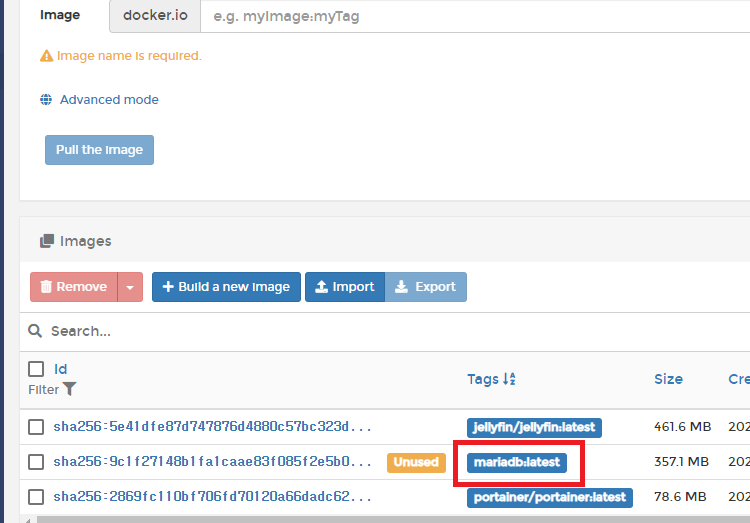Image resolution: width=750 pixels, height=523 pixels.
Task: Click the search magnifier icon
Action: pyautogui.click(x=35, y=331)
